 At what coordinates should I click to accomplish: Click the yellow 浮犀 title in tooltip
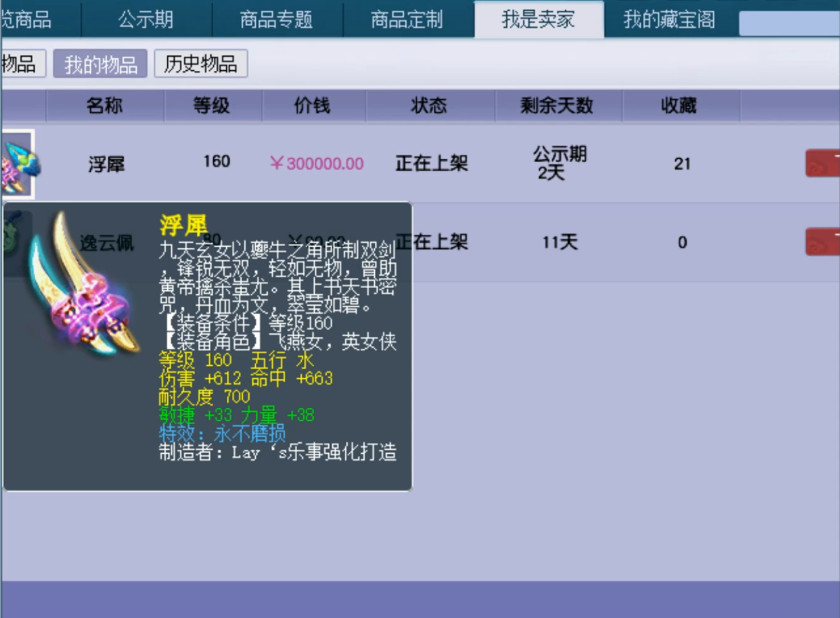click(184, 225)
